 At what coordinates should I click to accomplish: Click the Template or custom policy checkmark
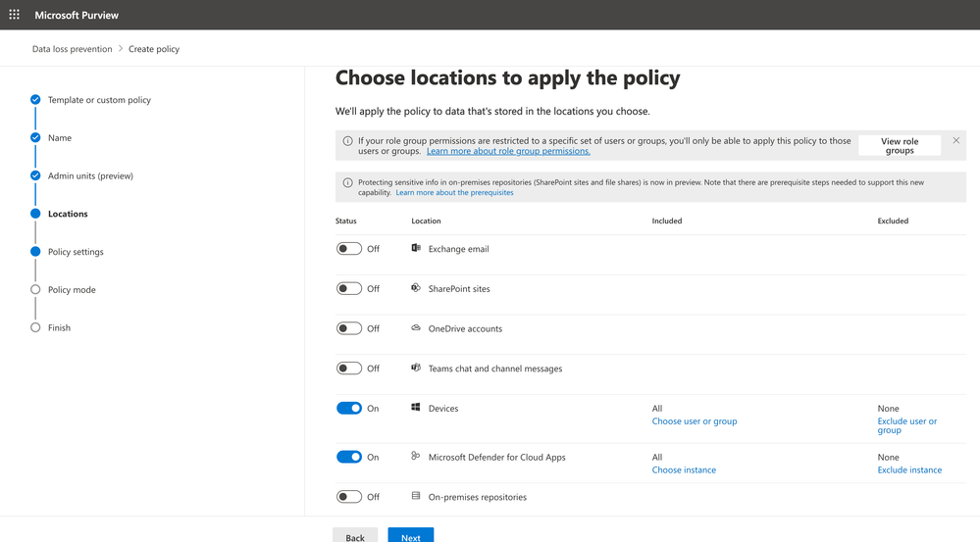pos(35,99)
